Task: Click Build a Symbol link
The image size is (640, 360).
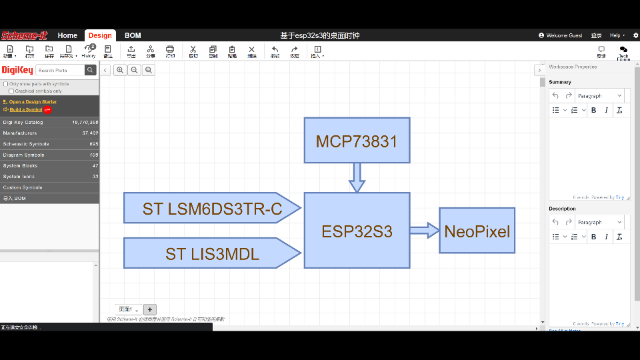Action: point(26,109)
